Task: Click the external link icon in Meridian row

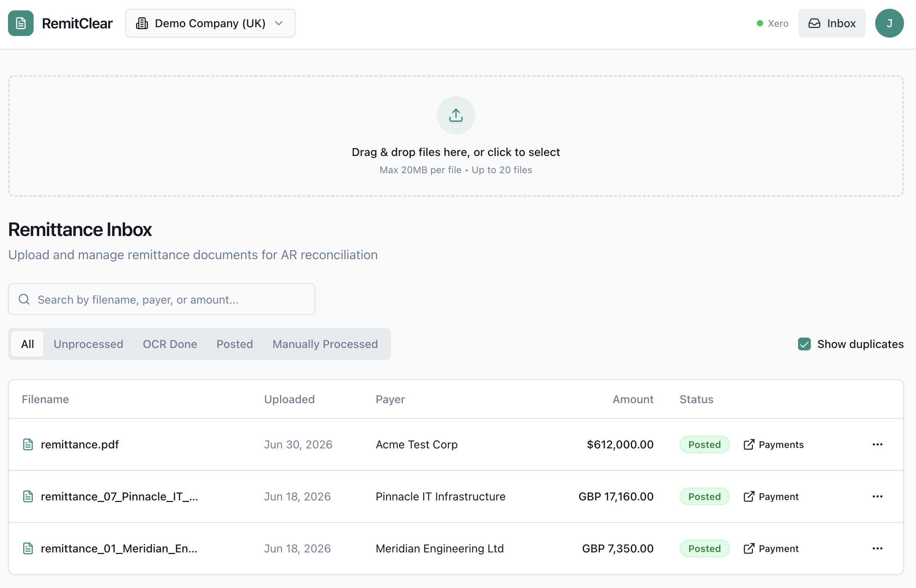Action: [749, 548]
